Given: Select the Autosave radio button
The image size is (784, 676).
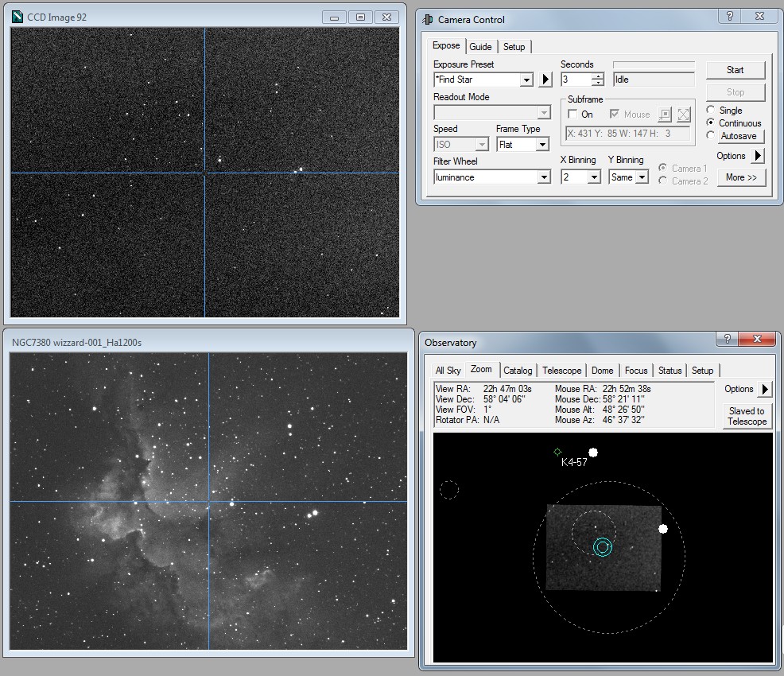Looking at the screenshot, I should coord(711,135).
